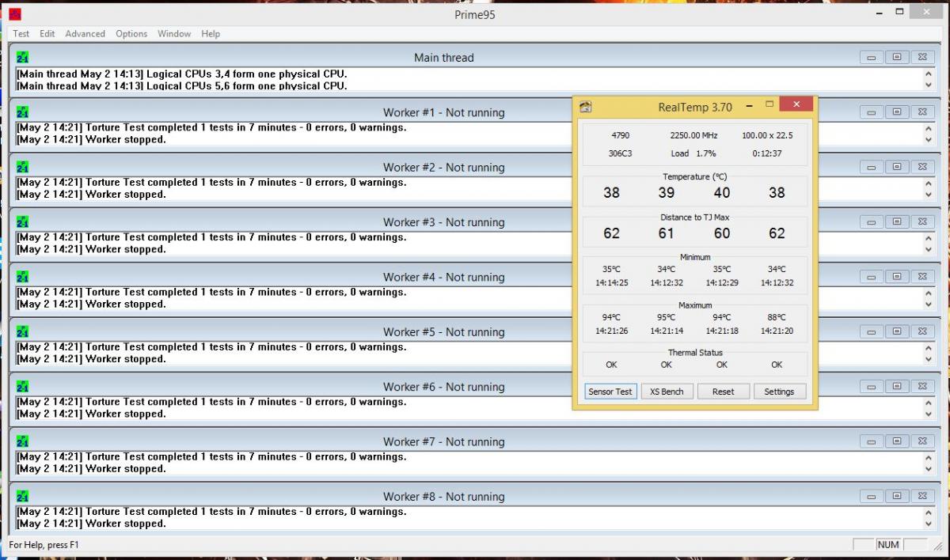Click the Sensor Test button in RealTemp
Viewport: 950px width, 560px height.
(x=610, y=392)
